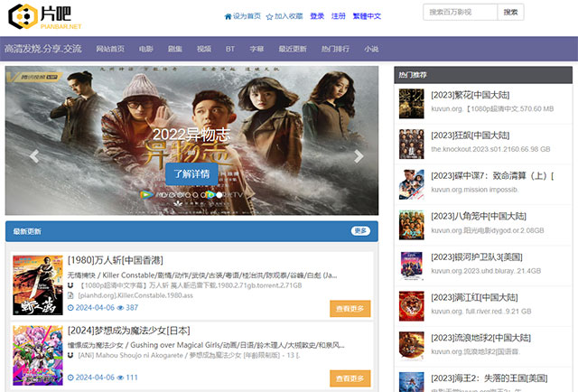Screen dimensions: 578x392
Task: Open Killer.Constable.1980.ass subtitle link
Action: (x=135, y=295)
